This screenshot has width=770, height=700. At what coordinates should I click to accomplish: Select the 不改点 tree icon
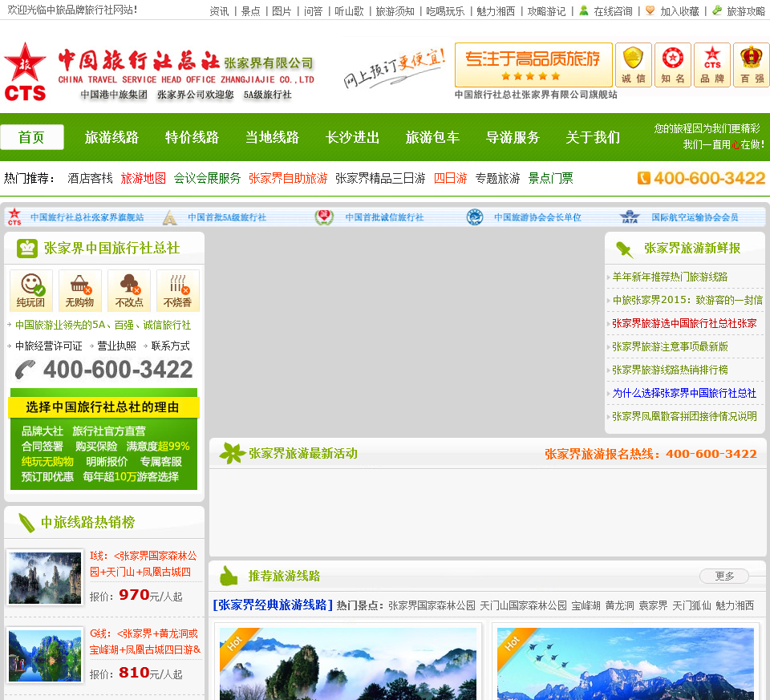129,290
